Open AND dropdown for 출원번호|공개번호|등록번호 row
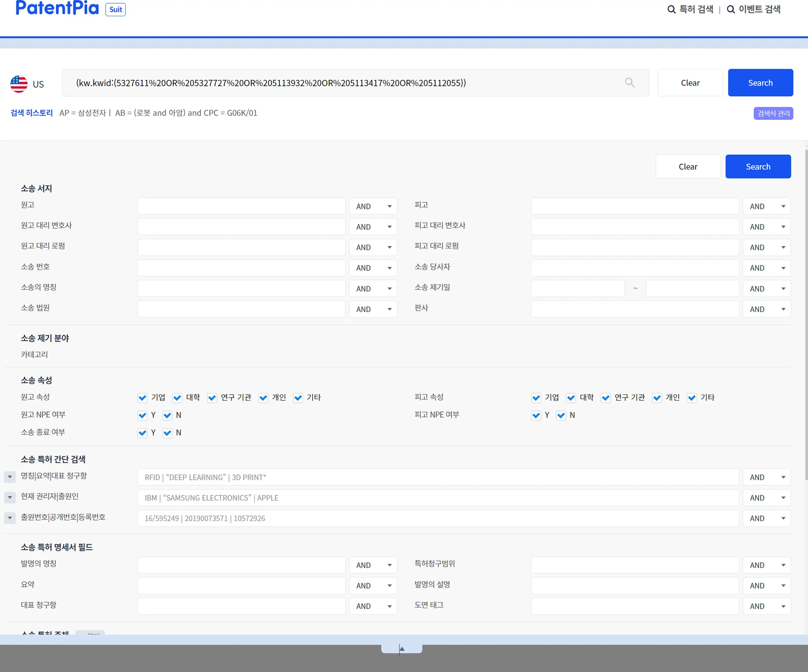This screenshot has height=672, width=808. pos(767,518)
